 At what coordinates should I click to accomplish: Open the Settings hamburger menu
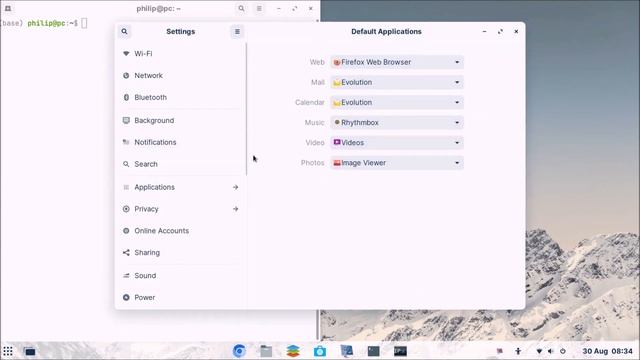(x=237, y=31)
